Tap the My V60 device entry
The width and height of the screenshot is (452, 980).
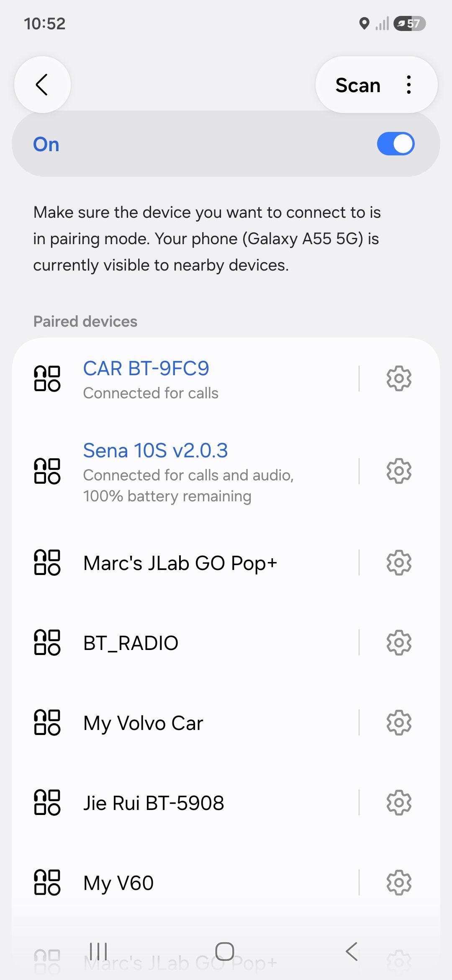point(184,883)
